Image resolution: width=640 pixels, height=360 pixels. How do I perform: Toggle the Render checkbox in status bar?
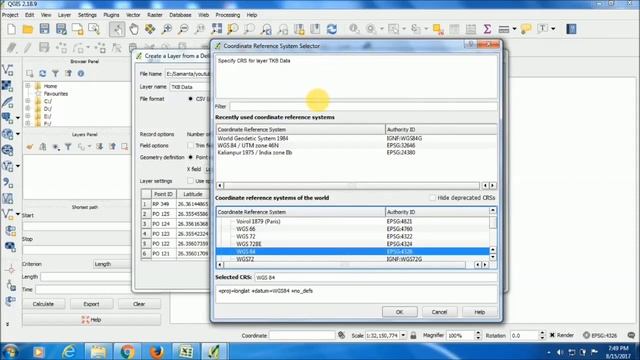coord(552,335)
